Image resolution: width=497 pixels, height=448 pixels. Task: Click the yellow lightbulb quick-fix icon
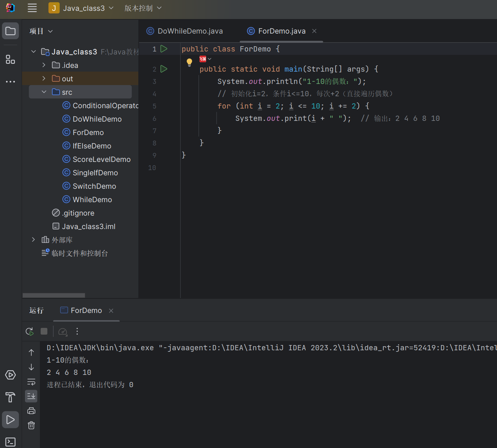[189, 62]
